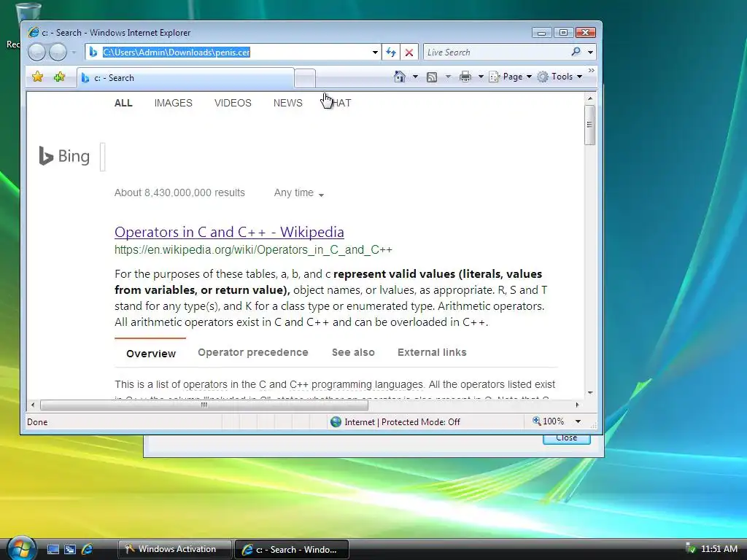Image resolution: width=747 pixels, height=560 pixels.
Task: Click the 100% zoom level button
Action: click(x=549, y=421)
